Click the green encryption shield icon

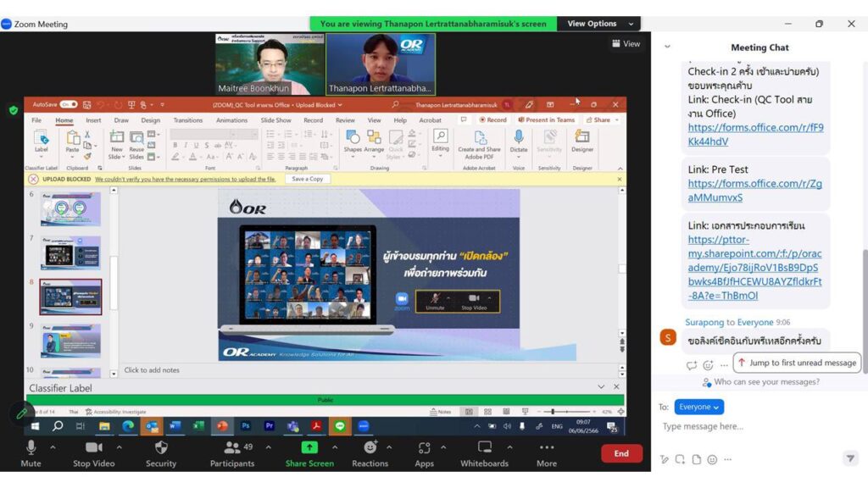(14, 110)
